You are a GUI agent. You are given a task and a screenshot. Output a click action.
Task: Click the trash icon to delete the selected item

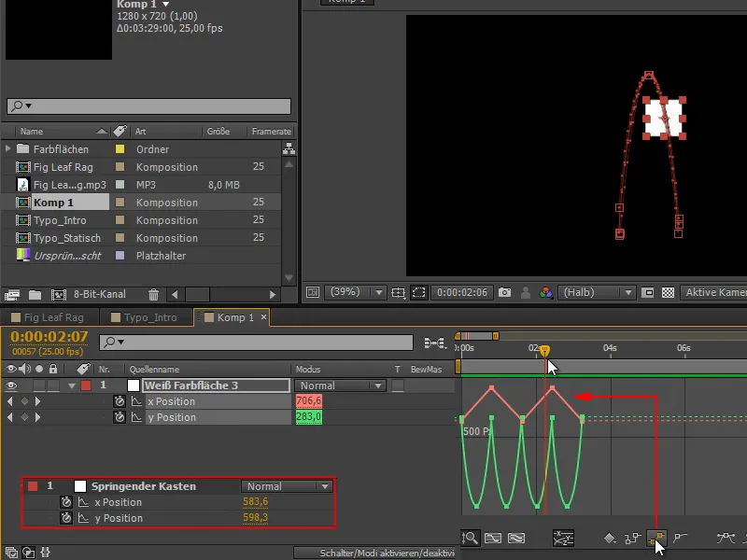pyautogui.click(x=153, y=295)
